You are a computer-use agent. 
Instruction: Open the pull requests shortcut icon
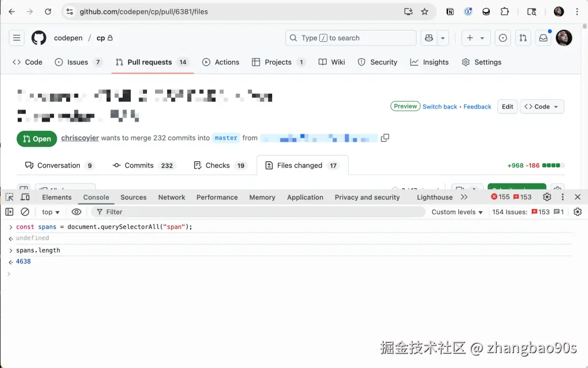pos(523,38)
